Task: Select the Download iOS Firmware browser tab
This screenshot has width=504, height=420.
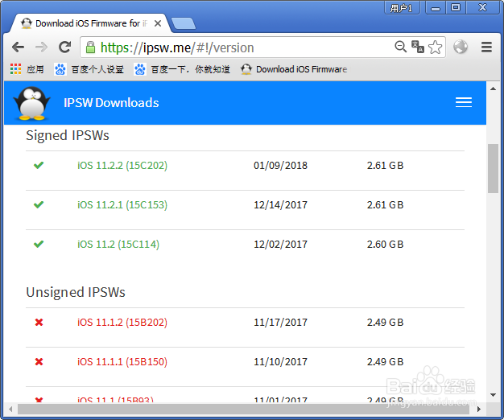Action: [x=89, y=23]
